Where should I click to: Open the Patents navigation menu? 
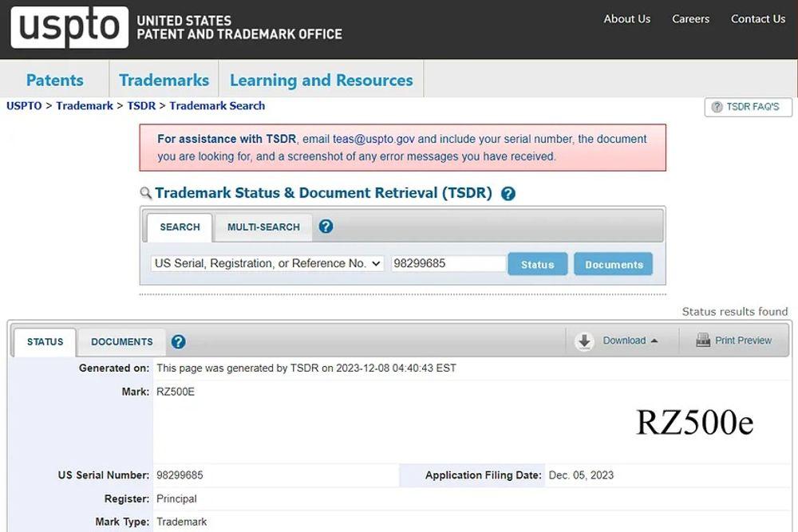54,80
